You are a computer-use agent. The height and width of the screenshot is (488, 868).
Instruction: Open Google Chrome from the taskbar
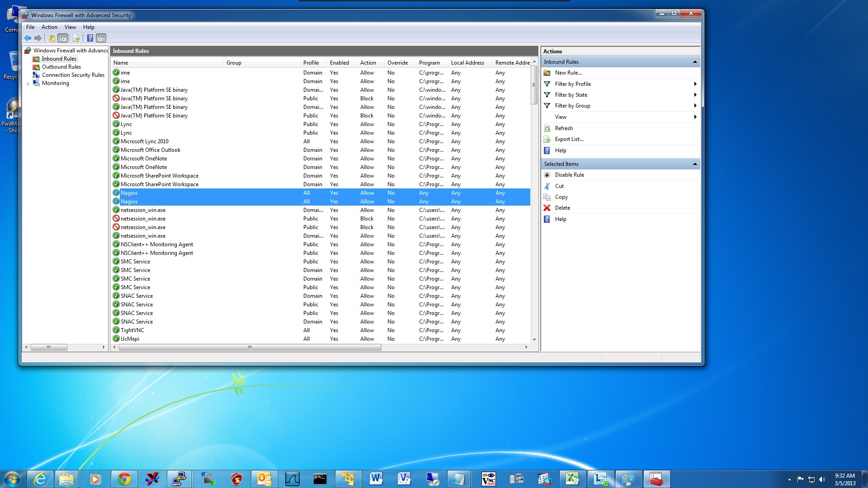point(124,479)
